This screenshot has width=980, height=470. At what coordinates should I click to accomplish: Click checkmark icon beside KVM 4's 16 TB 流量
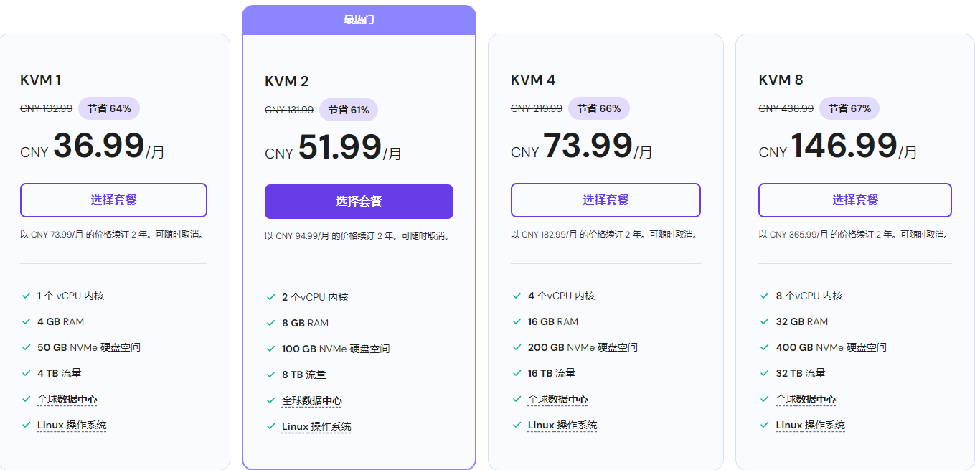pos(517,374)
